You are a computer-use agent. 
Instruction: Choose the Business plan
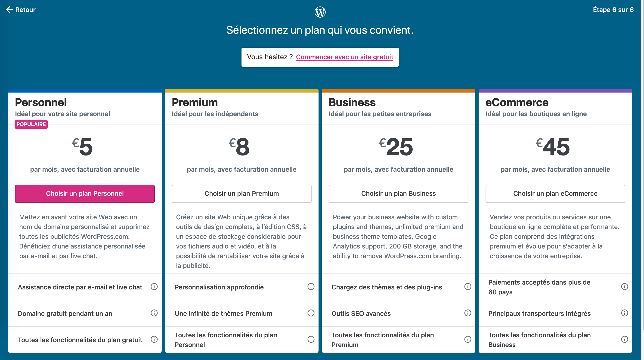tap(398, 193)
